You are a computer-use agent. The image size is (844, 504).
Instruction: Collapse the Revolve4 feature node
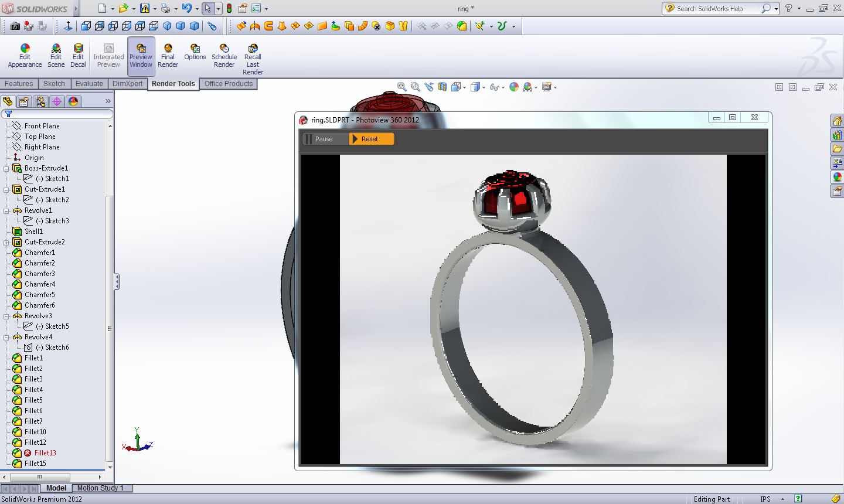tap(6, 337)
